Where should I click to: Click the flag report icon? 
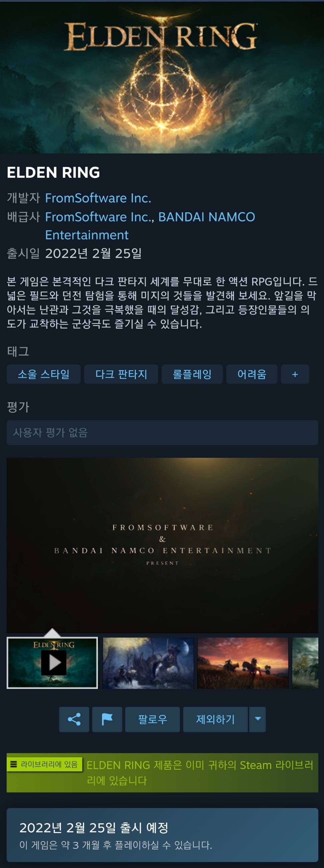pyautogui.click(x=107, y=719)
